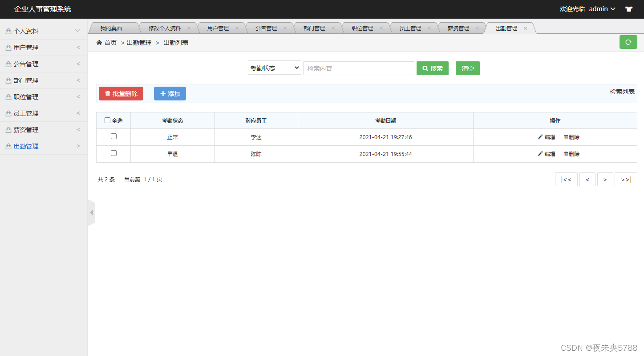
Task: Open the admin user dropdown menu
Action: click(602, 9)
